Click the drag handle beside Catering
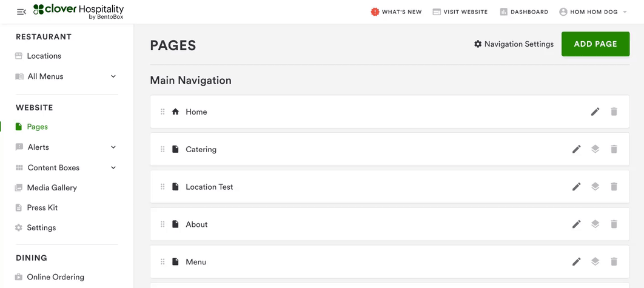This screenshot has width=644, height=288. (x=163, y=149)
